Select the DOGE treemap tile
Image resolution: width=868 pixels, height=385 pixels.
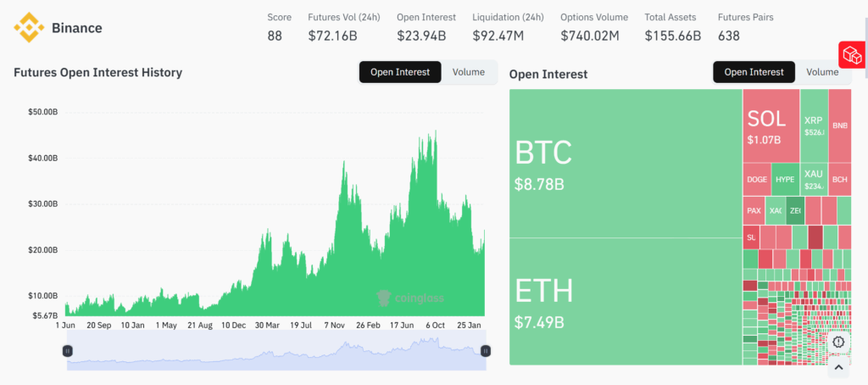pos(757,179)
